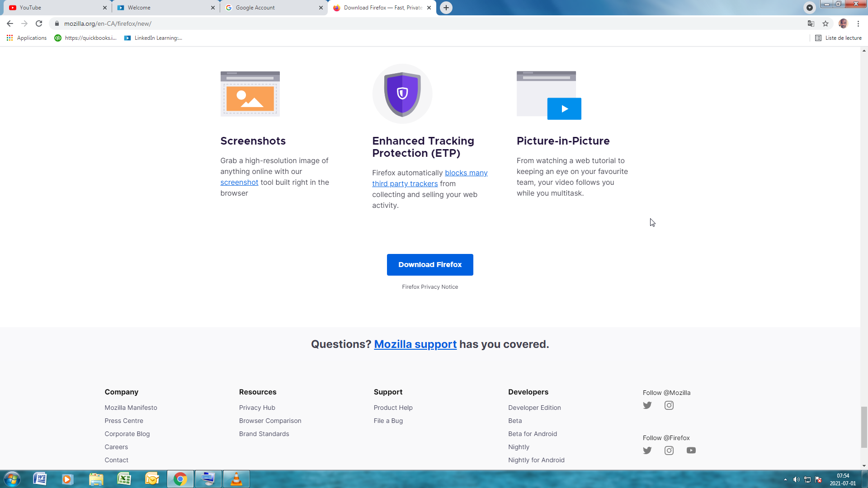
Task: Open the Mozilla support link
Action: [x=415, y=344]
